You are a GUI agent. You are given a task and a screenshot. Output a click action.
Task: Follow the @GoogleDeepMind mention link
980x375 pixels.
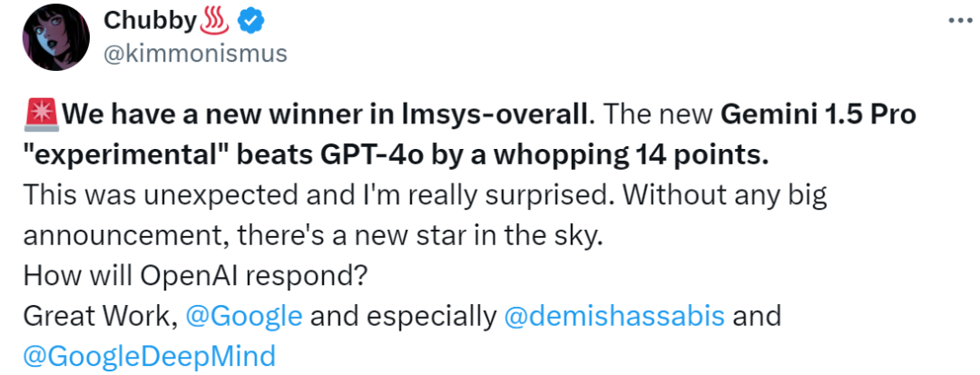pyautogui.click(x=150, y=355)
